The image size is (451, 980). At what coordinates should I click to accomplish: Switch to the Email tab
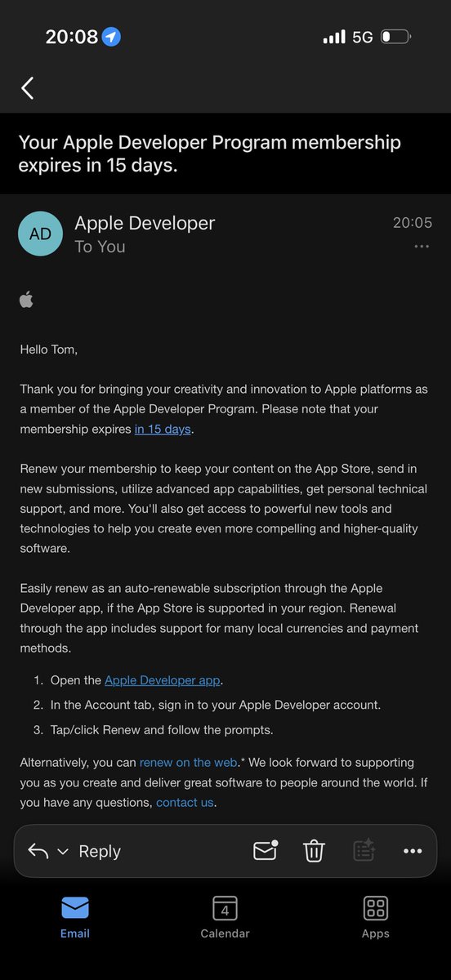[x=75, y=916]
